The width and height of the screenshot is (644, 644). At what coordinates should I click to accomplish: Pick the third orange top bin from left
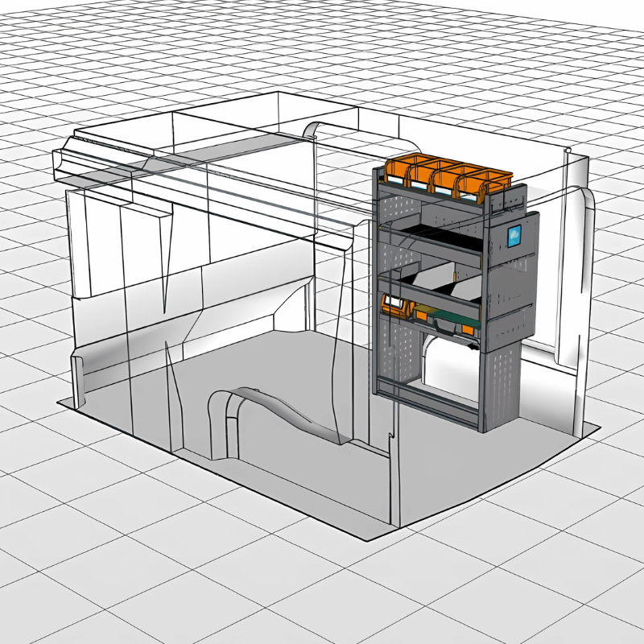click(448, 175)
